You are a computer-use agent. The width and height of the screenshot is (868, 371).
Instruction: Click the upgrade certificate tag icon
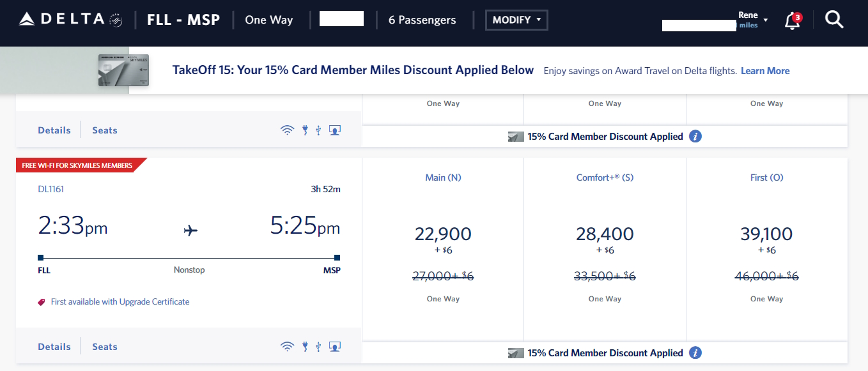pos(42,302)
